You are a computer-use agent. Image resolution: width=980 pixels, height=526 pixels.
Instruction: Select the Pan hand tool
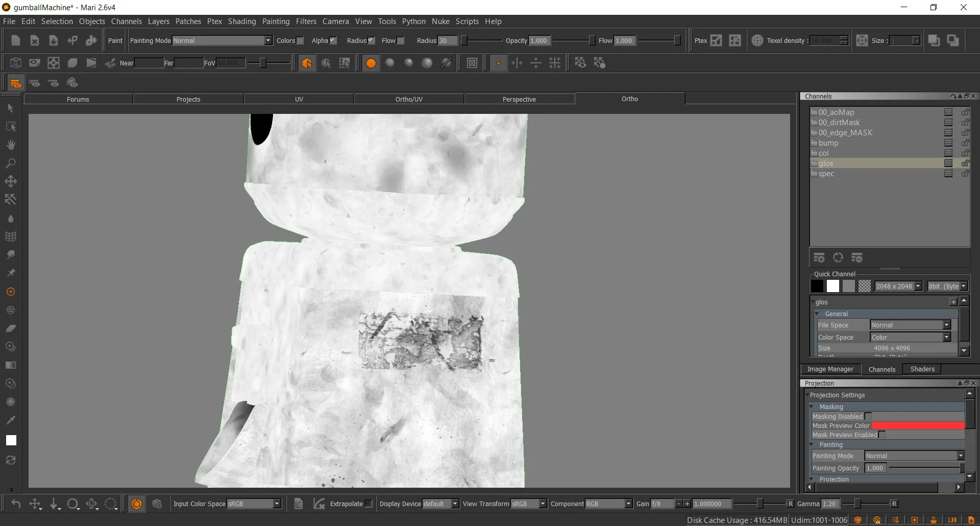pos(10,145)
